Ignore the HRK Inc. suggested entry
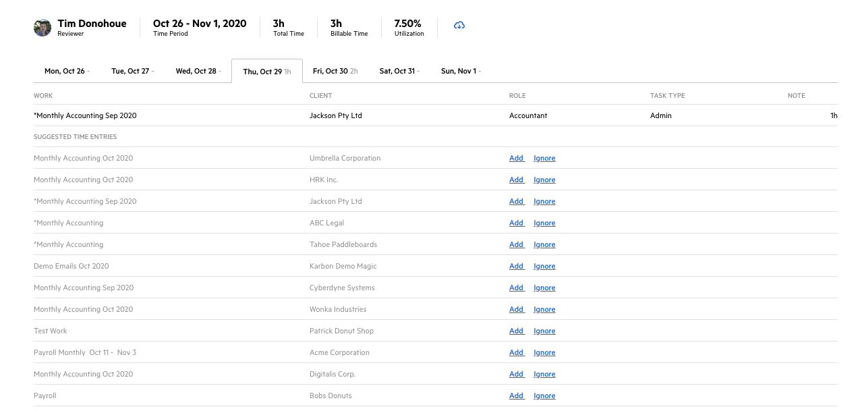868x411 pixels. [544, 180]
